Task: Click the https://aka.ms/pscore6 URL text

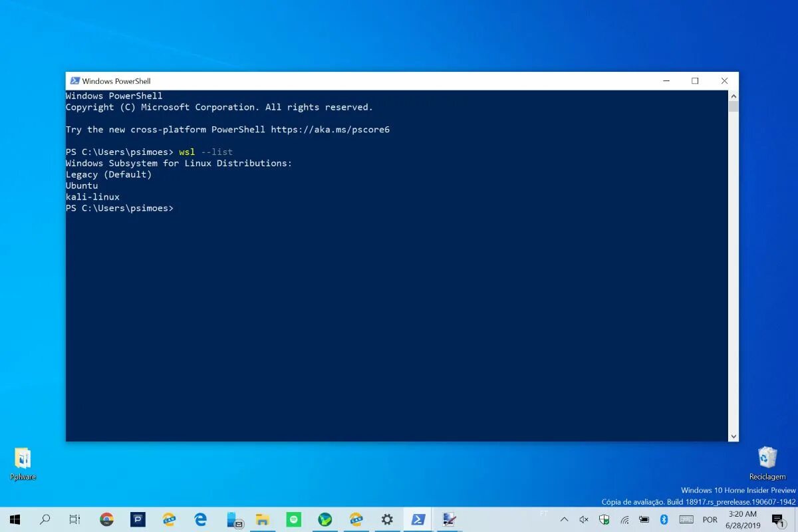Action: point(331,130)
